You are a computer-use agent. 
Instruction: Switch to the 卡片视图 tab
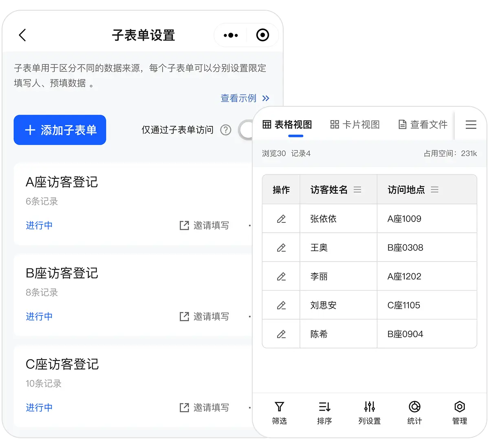coord(355,125)
